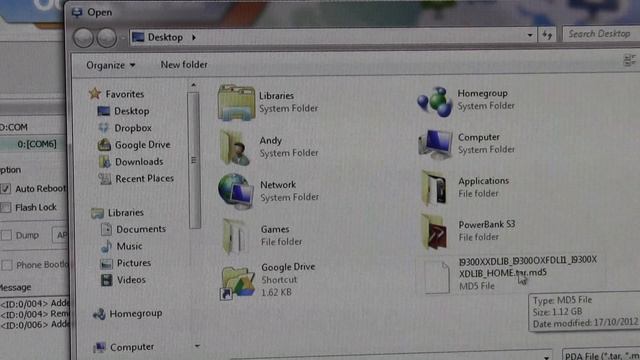Click the 'Pictures' label under Libraries
Screen dimensions: 640x360
[134, 263]
